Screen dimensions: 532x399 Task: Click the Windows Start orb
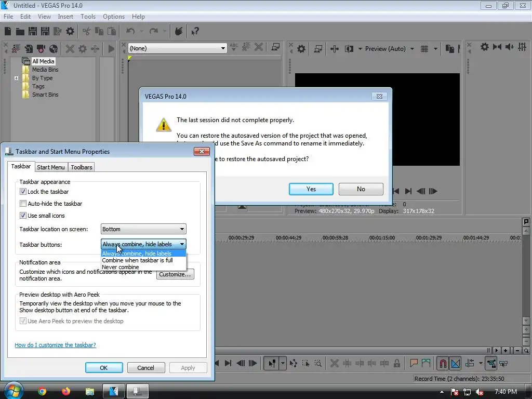(14, 391)
